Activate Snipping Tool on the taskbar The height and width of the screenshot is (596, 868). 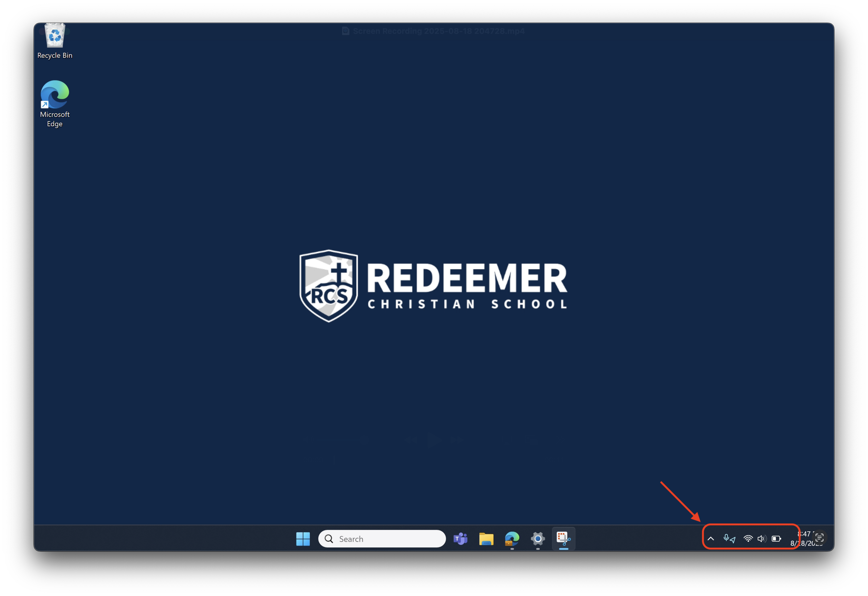pyautogui.click(x=563, y=539)
